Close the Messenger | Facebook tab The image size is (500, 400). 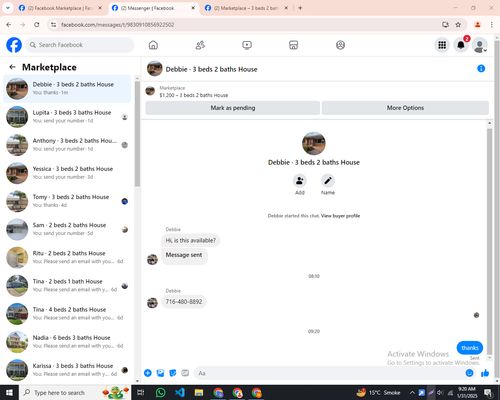tap(193, 8)
